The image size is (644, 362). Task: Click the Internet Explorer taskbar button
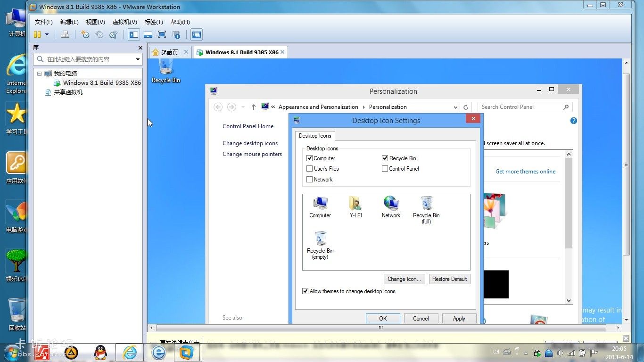(130, 352)
